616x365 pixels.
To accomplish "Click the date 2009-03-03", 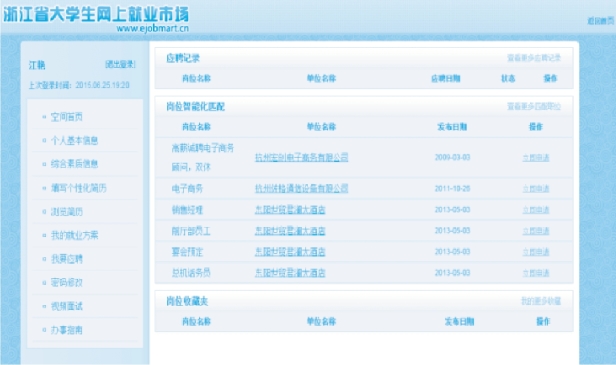I will (452, 158).
